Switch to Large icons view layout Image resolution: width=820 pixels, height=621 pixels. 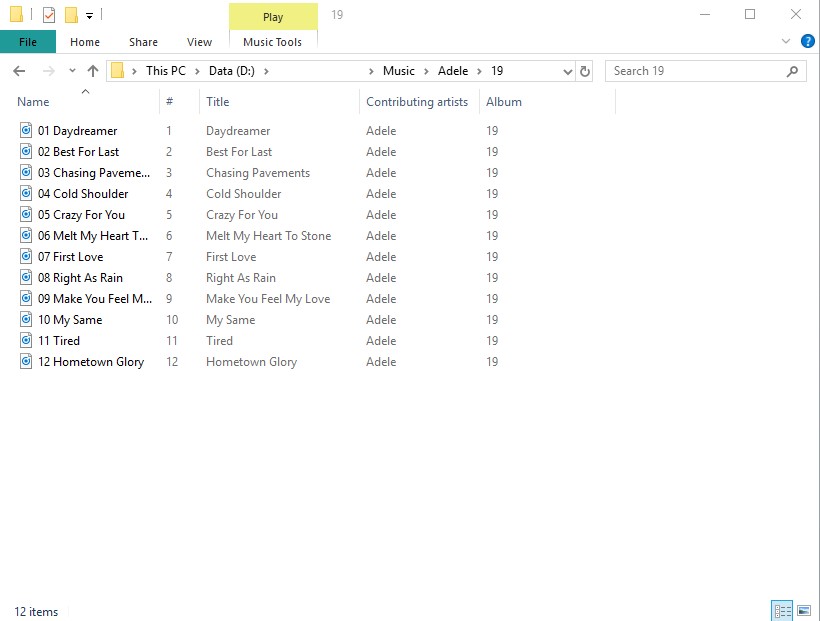[x=804, y=611]
